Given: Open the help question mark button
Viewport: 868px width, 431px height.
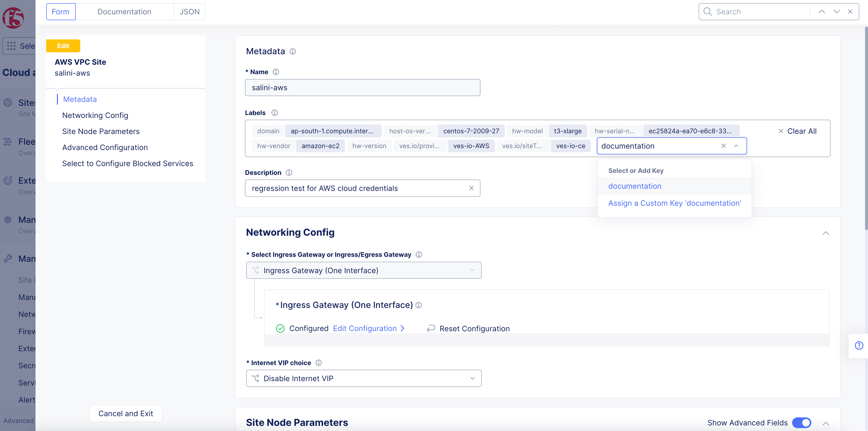Looking at the screenshot, I should pyautogui.click(x=859, y=345).
